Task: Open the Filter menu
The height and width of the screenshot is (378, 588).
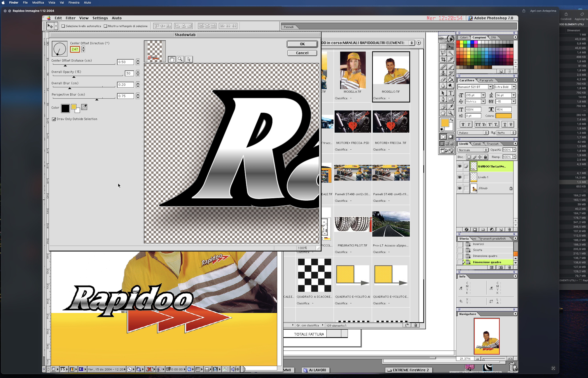Action: [x=71, y=18]
